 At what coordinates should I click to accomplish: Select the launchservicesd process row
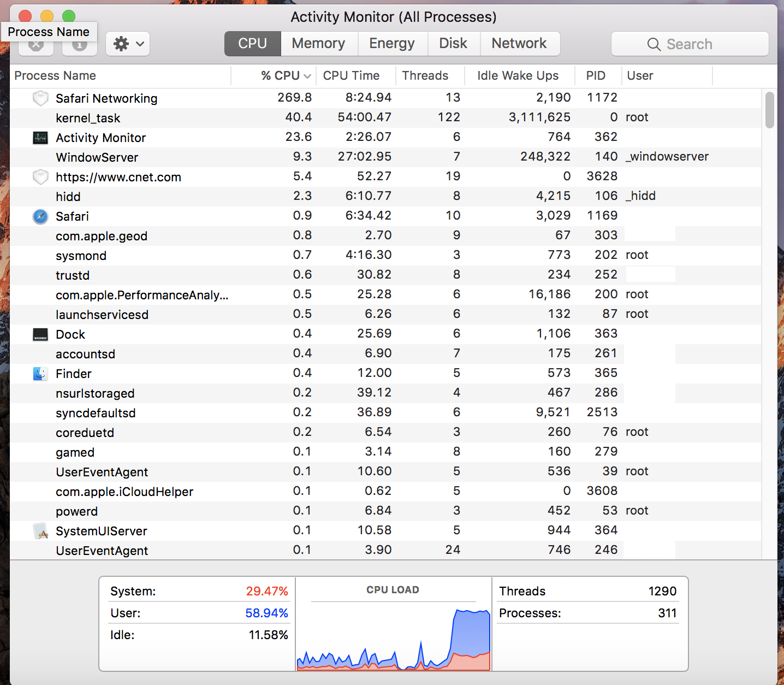tap(385, 315)
